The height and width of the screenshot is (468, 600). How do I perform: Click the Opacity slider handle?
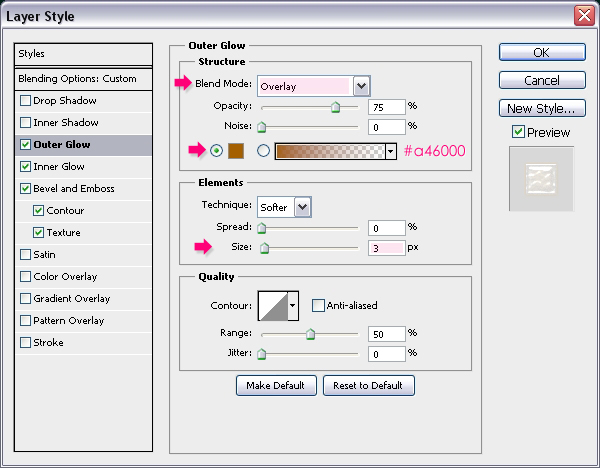pos(335,108)
